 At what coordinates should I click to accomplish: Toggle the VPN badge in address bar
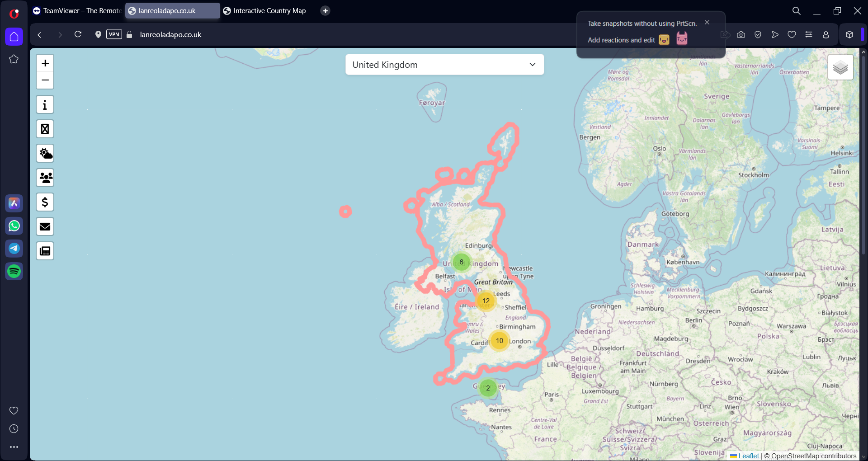click(x=114, y=34)
